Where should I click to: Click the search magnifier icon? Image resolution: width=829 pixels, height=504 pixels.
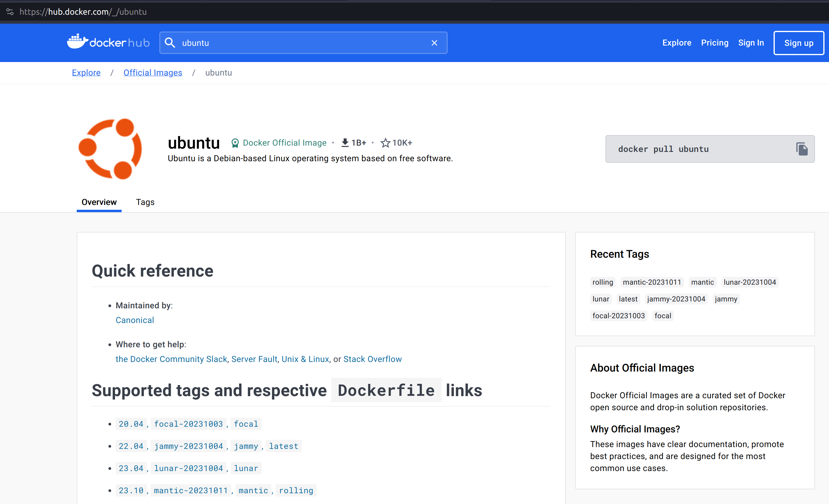pos(170,43)
